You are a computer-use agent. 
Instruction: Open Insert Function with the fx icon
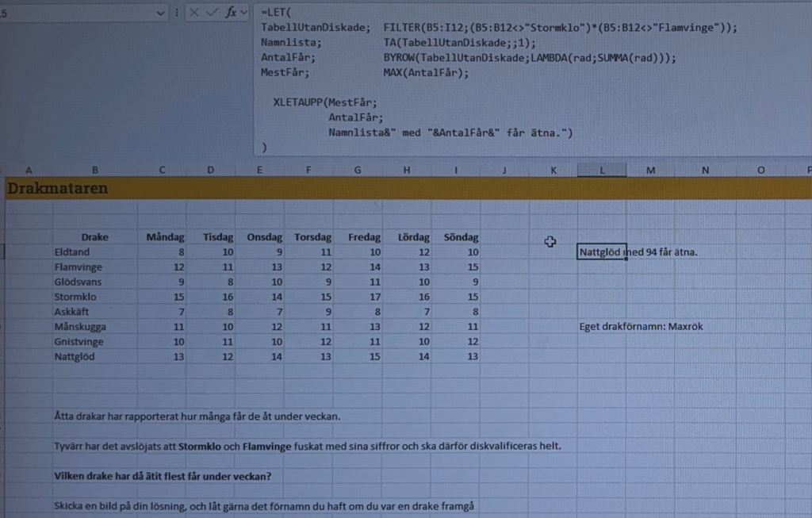231,13
